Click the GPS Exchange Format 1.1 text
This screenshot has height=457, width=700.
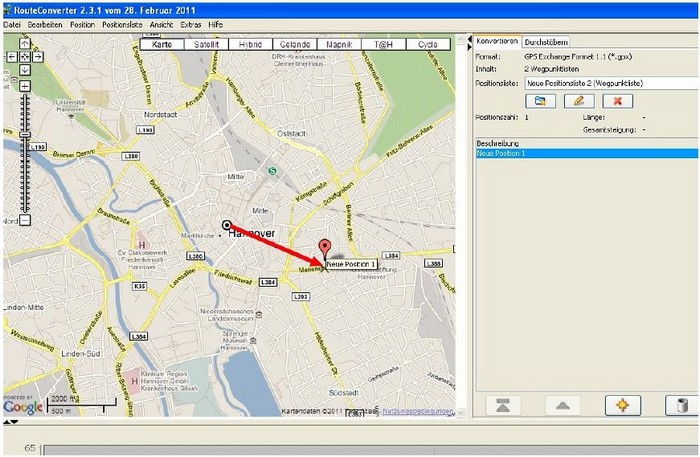click(578, 57)
